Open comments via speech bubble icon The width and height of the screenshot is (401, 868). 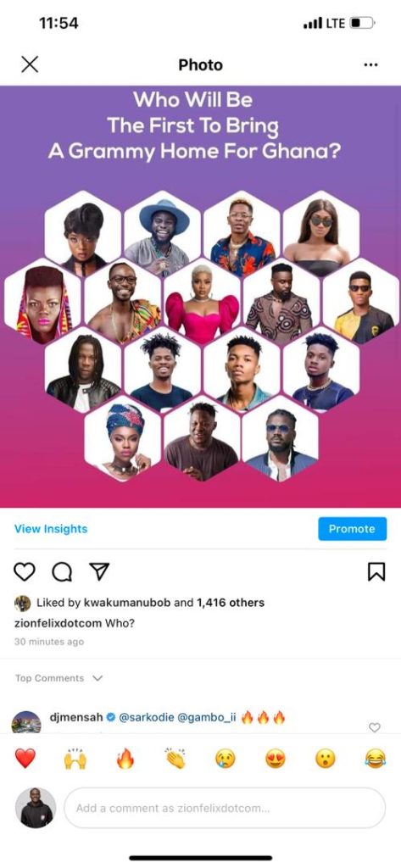pyautogui.click(x=62, y=572)
